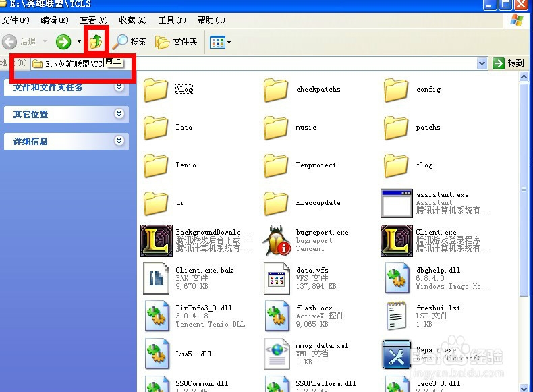Select Client.exe League icon
The width and height of the screenshot is (533, 392).
[397, 241]
